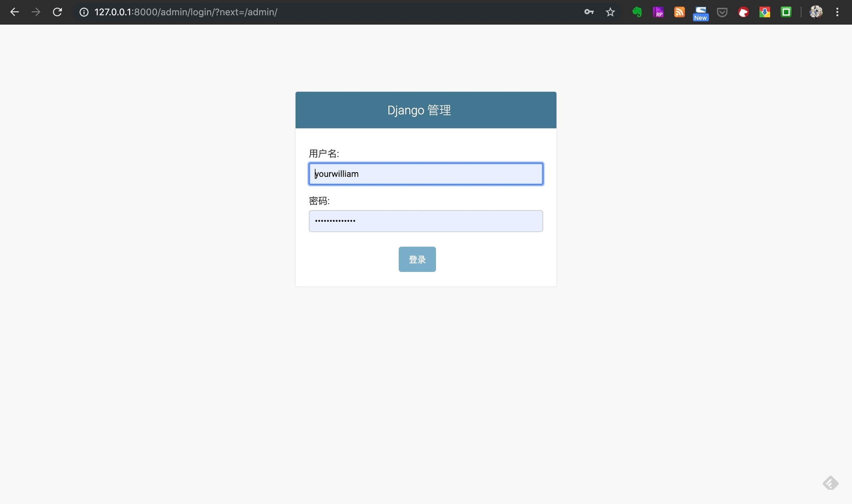
Task: Open the green square extension
Action: (786, 12)
